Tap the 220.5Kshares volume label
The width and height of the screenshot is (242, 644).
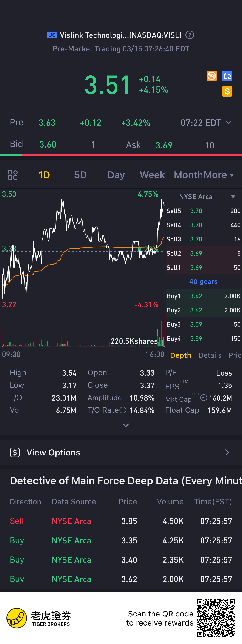(134, 341)
